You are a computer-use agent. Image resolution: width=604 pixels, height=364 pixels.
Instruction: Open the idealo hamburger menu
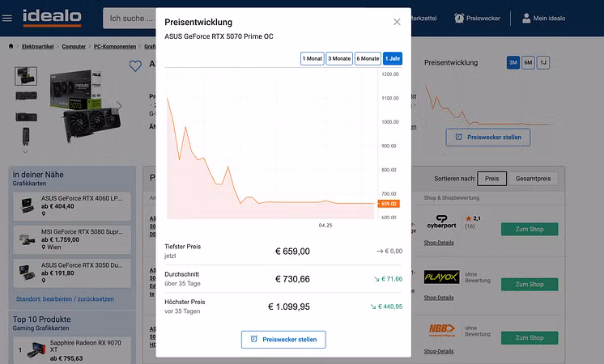click(x=8, y=17)
